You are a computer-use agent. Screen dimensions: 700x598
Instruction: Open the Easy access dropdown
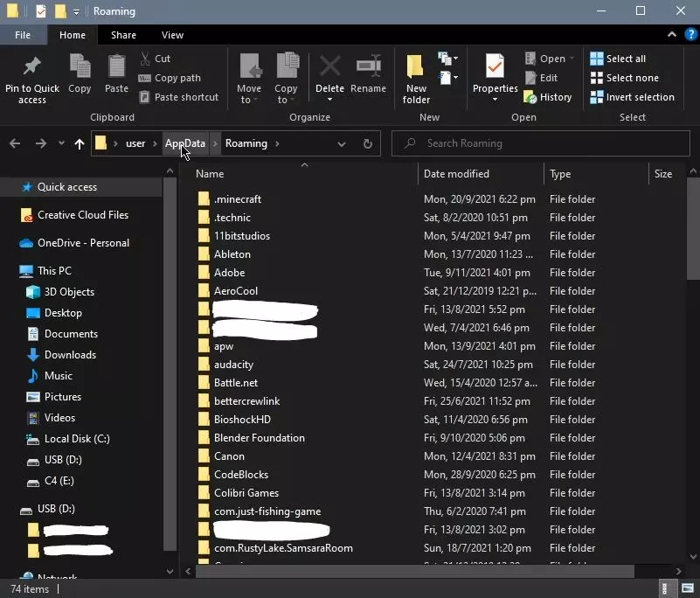(x=447, y=78)
